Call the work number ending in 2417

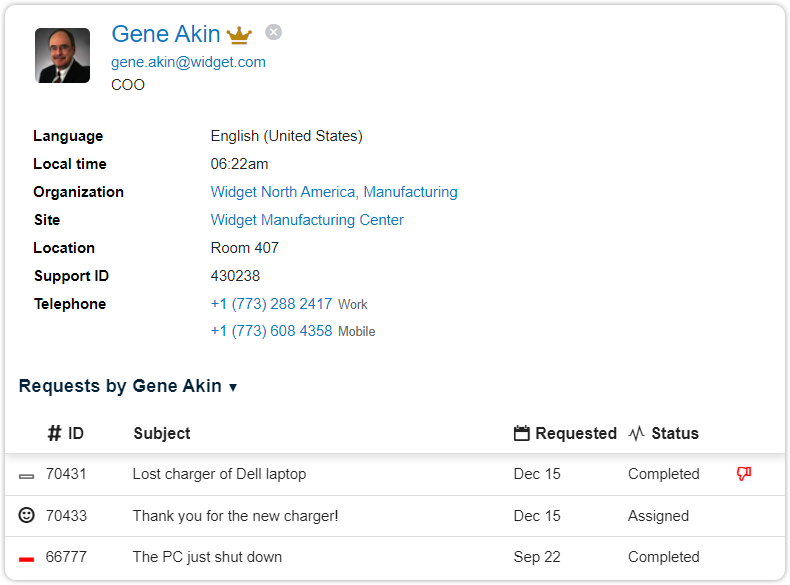click(x=271, y=304)
